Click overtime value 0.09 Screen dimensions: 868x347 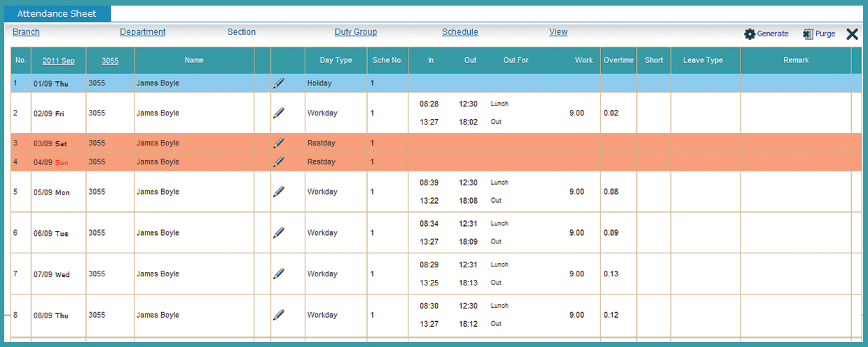(x=611, y=232)
